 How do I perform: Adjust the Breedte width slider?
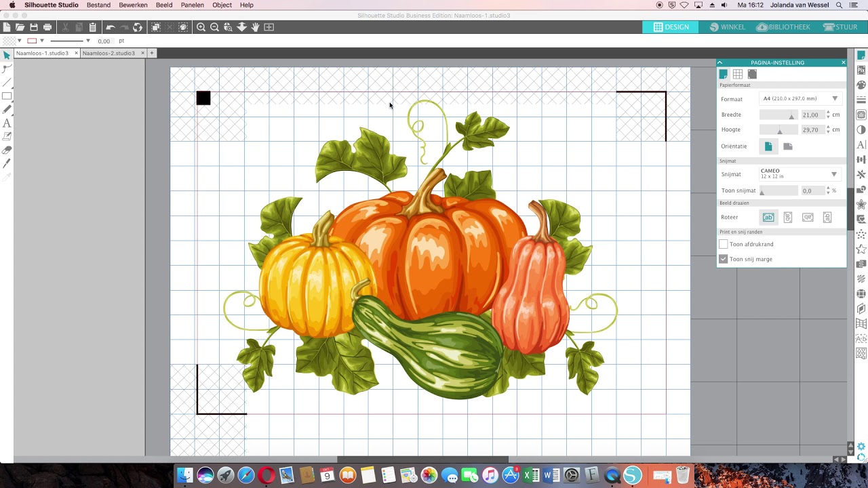point(778,115)
